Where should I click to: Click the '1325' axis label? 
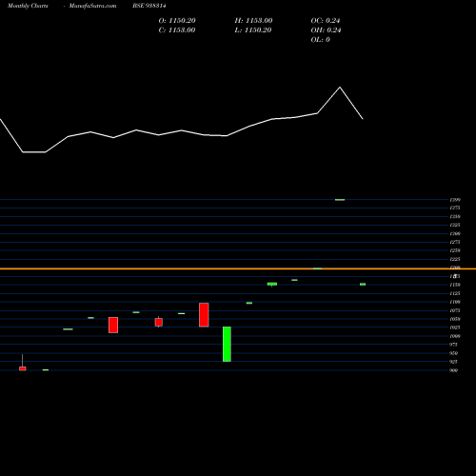click(x=455, y=225)
